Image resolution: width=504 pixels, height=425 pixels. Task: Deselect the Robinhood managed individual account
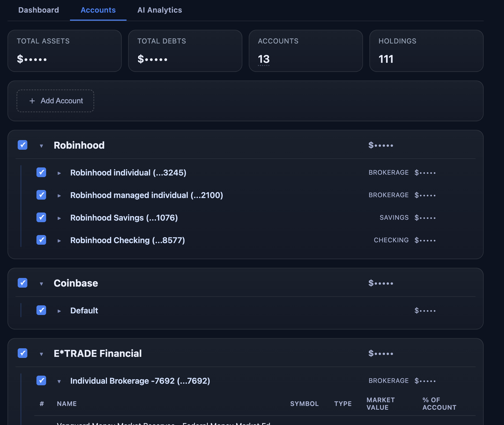(x=41, y=195)
